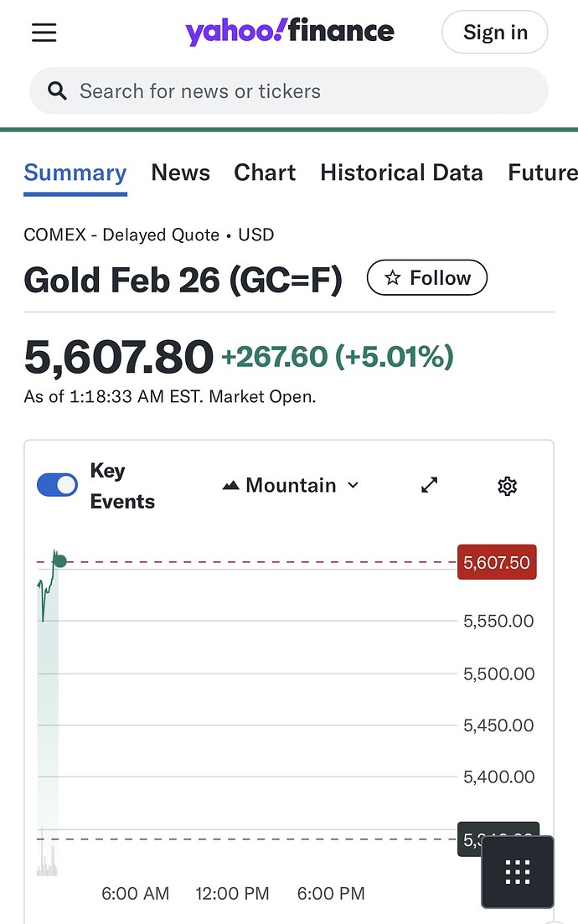Click the Yahoo Finance logo
This screenshot has height=924, width=578.
(x=289, y=33)
